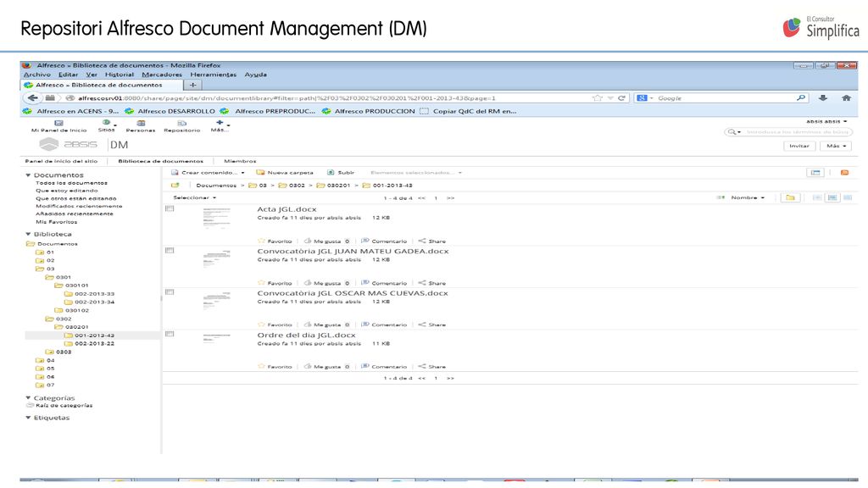Select folder 002-2013-22 in the Biblioteca tree
868x488 pixels.
[94, 344]
